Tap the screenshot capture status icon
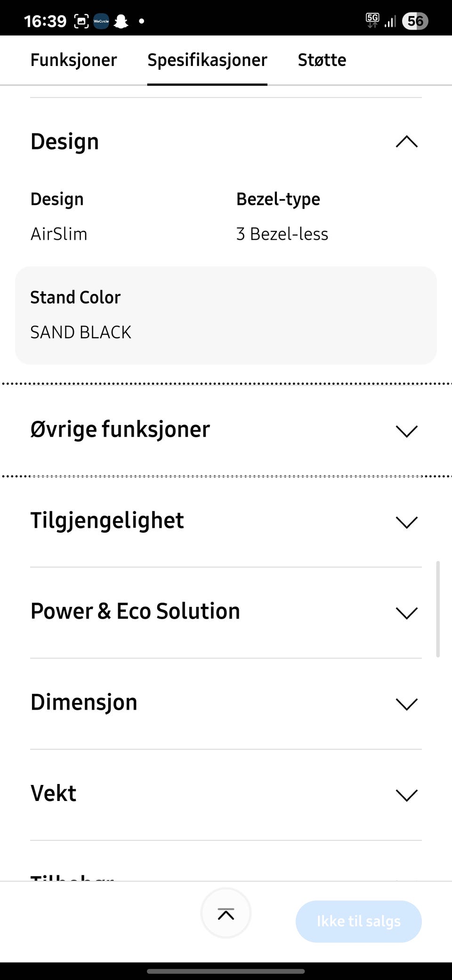This screenshot has height=980, width=452. pos(81,21)
